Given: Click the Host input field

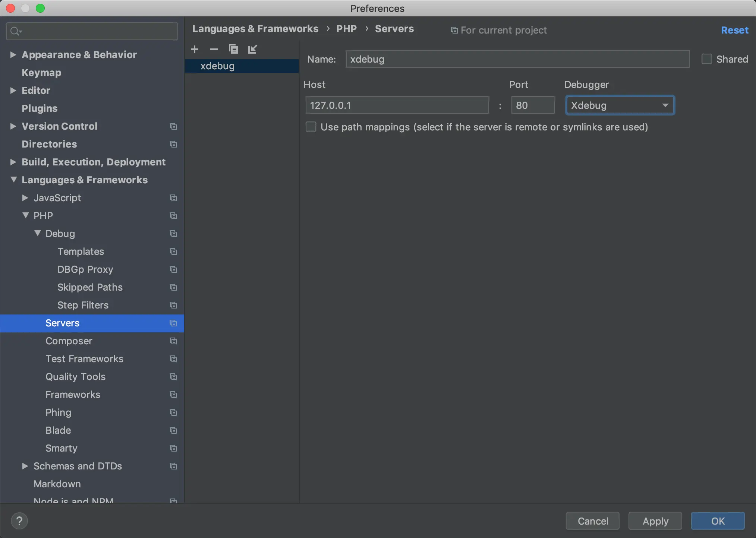Looking at the screenshot, I should point(397,105).
